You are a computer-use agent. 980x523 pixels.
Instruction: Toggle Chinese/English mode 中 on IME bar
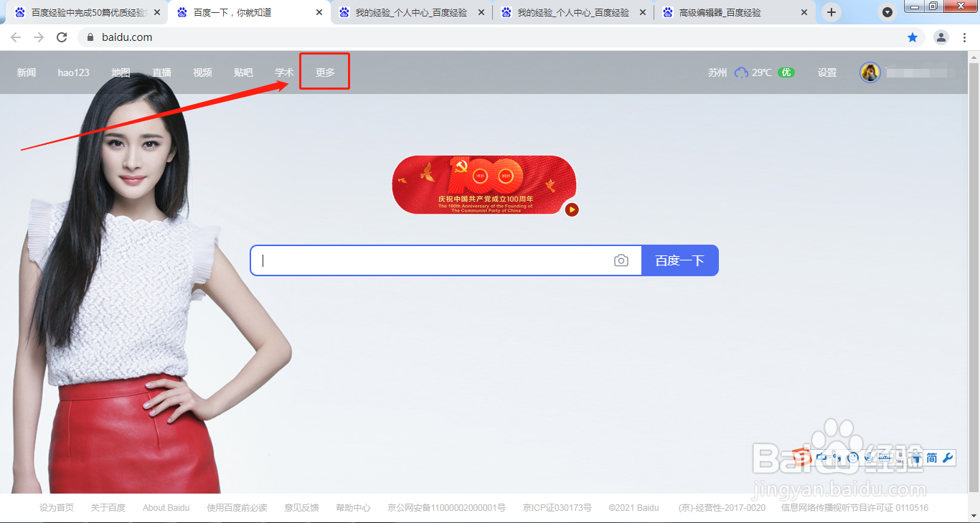pyautogui.click(x=821, y=458)
